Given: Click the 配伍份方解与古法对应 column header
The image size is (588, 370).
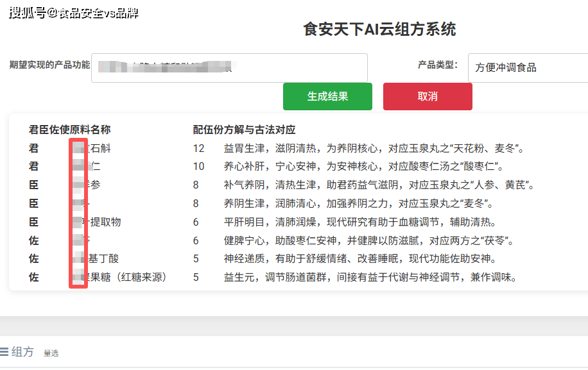Looking at the screenshot, I should [244, 130].
